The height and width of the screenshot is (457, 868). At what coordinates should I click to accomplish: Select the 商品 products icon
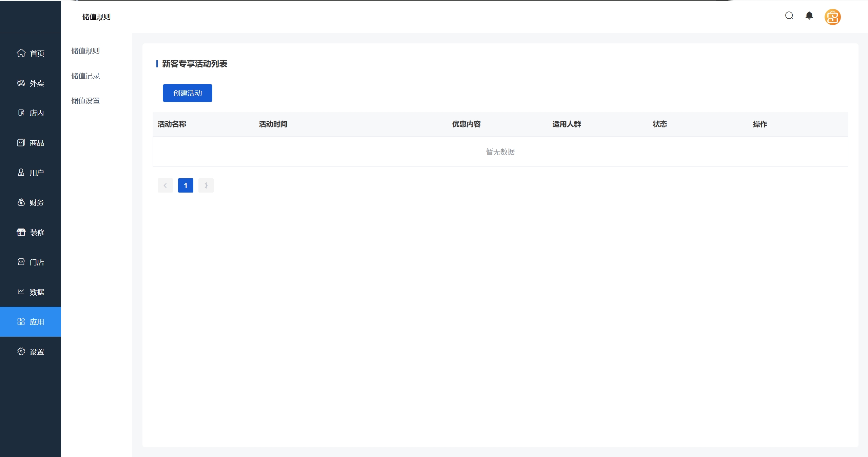(21, 143)
